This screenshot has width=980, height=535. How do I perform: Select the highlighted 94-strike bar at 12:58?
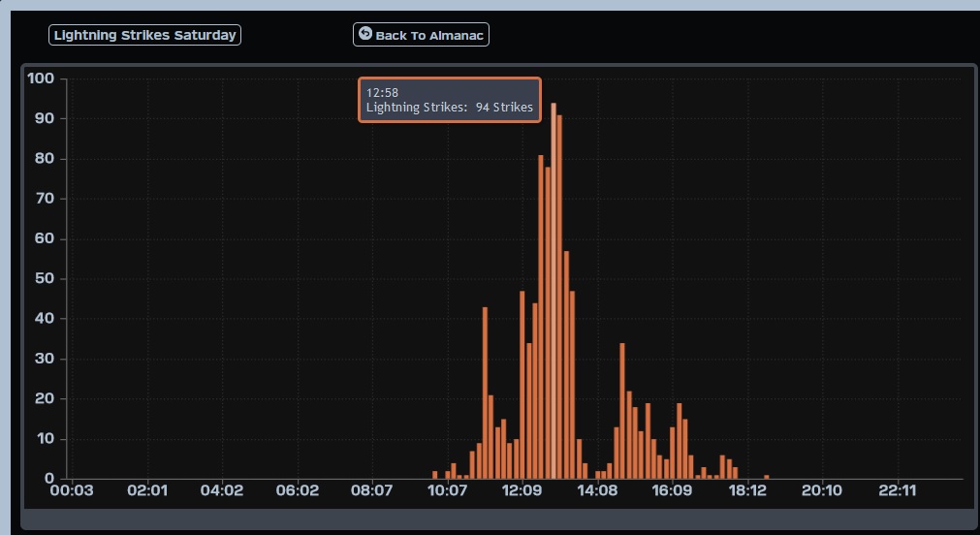coord(553,291)
